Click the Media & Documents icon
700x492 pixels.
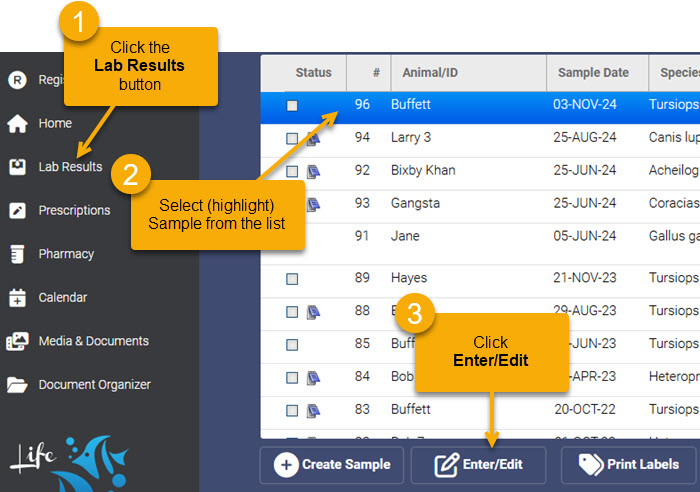tap(17, 341)
